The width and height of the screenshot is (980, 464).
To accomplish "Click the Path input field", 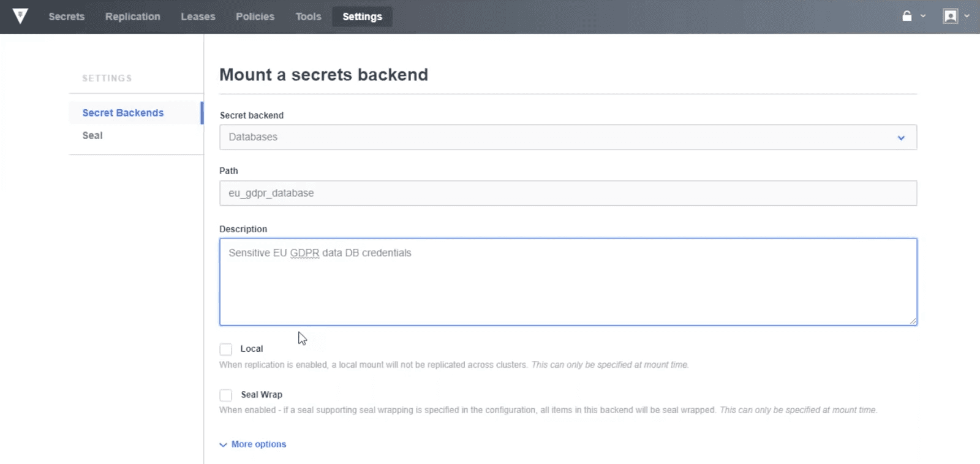I will (x=568, y=193).
